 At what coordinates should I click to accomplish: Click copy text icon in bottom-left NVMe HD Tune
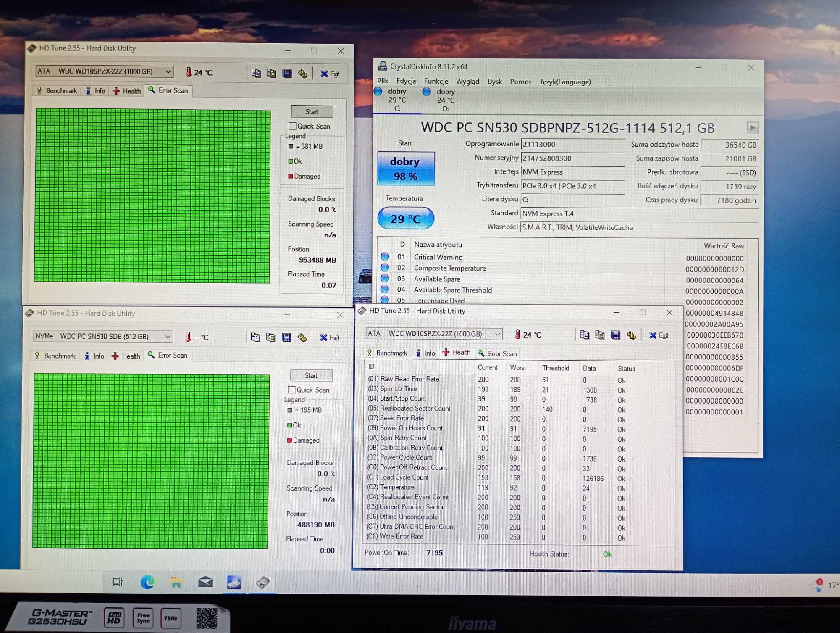coord(255,337)
